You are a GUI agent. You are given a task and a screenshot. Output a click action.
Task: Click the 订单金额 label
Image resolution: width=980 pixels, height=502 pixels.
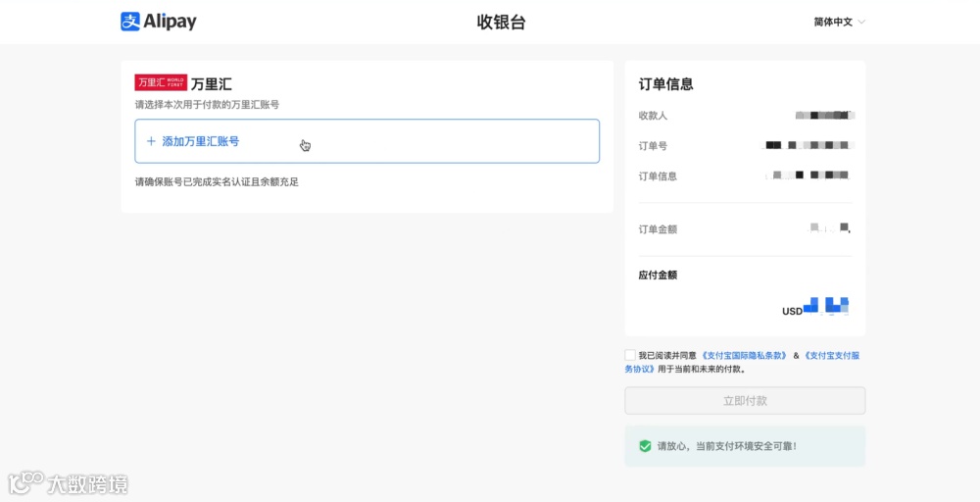[x=658, y=229]
